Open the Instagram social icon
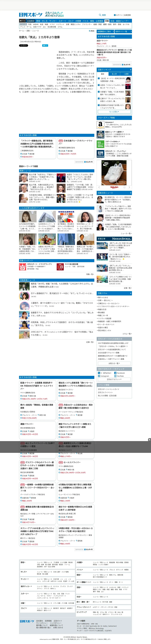151x644 pixels. [x=99, y=376]
